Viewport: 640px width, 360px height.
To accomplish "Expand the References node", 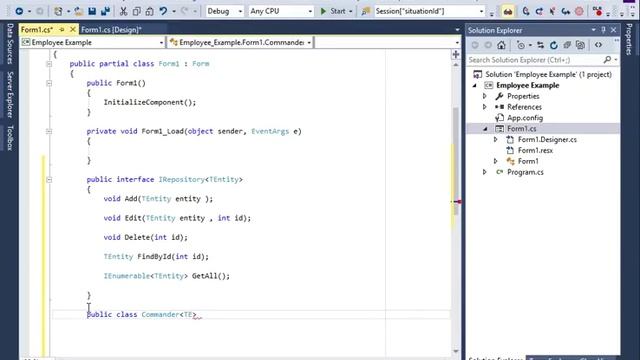I will 485,107.
